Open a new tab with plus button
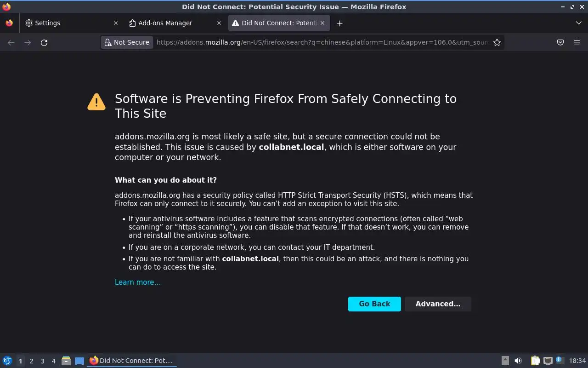Screen dimensions: 588x368 tap(339, 23)
